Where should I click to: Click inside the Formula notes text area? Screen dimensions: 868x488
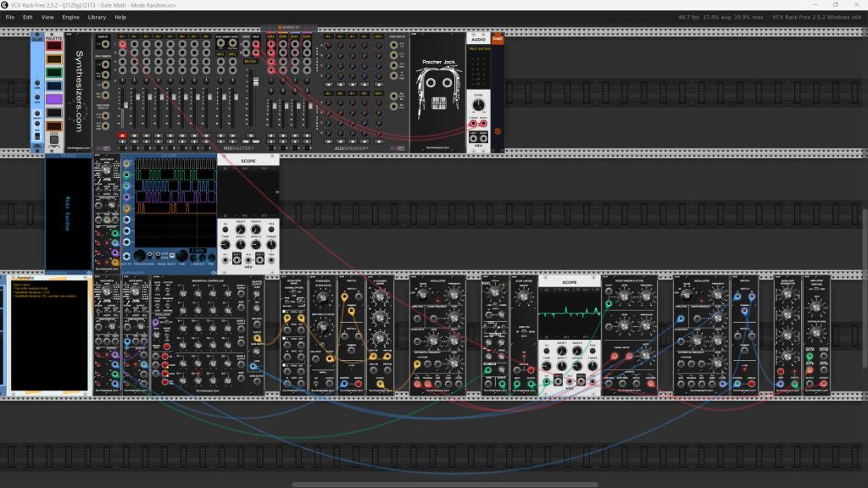click(49, 335)
